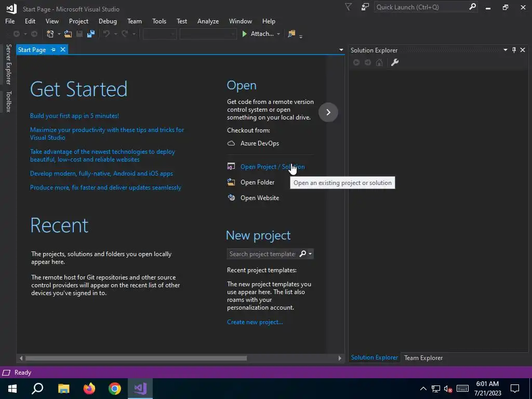The image size is (532, 399).
Task: Expand the template search options dropdown arrow
Action: click(310, 254)
